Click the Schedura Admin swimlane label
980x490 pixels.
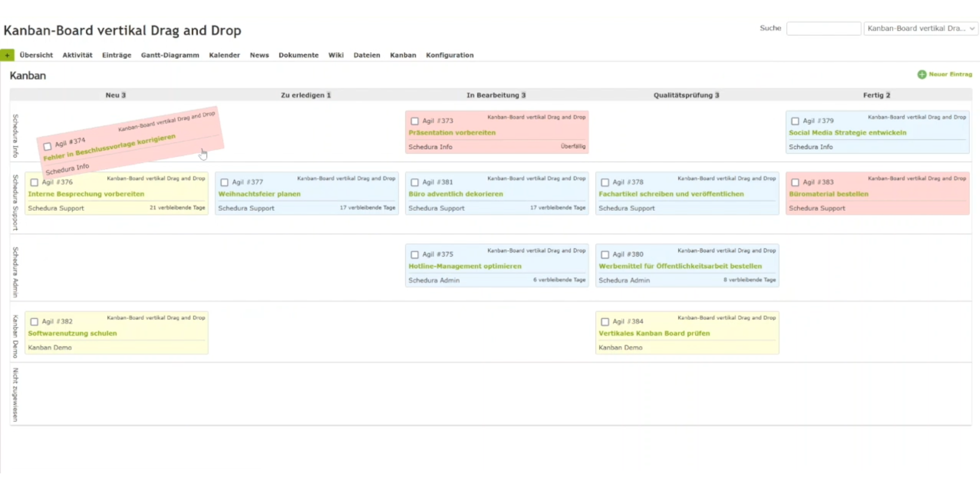pyautogui.click(x=15, y=272)
